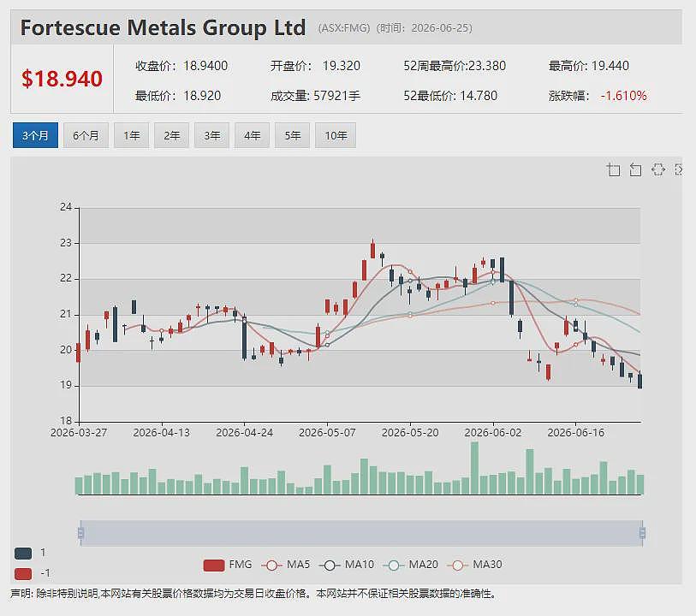Click the red $18.940 current price
Viewport: 696px width, 616px height.
click(x=62, y=79)
